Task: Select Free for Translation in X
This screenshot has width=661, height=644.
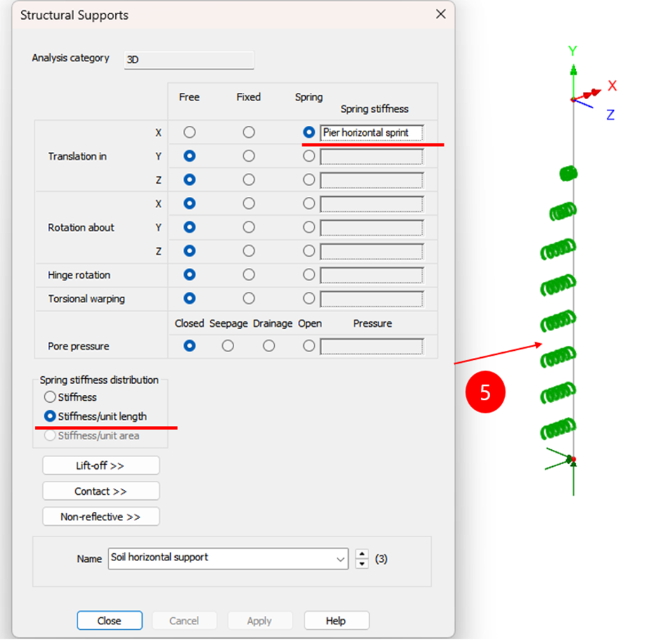Action: coord(189,132)
